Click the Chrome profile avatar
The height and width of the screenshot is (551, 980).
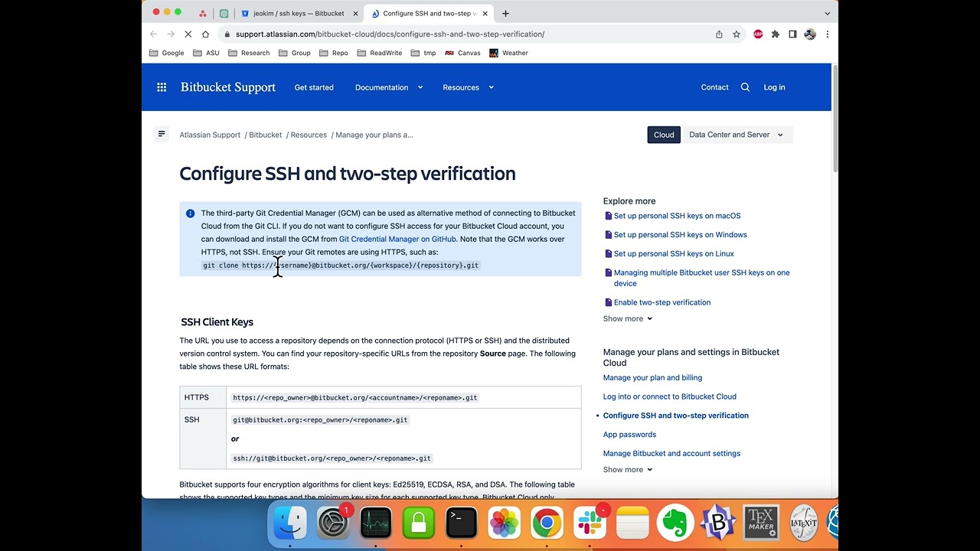click(x=810, y=34)
